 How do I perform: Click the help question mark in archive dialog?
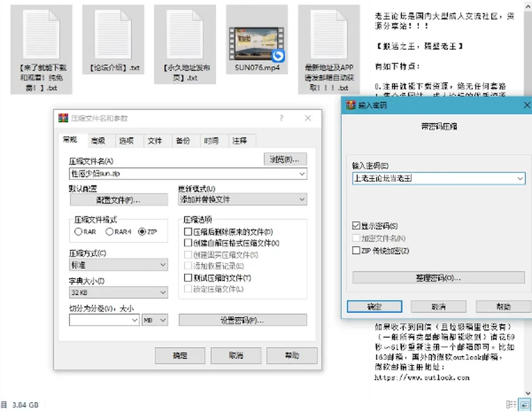pyautogui.click(x=282, y=118)
